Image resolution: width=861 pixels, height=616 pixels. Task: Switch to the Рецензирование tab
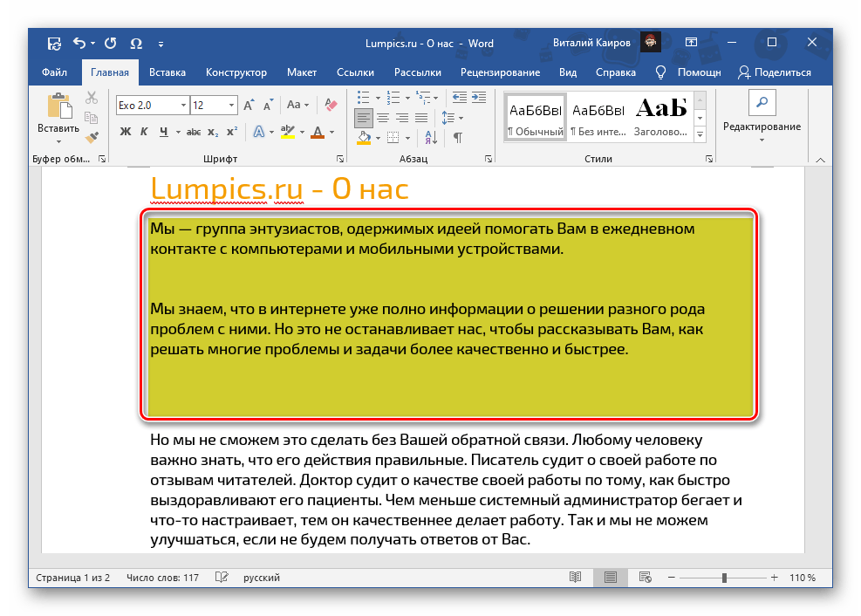point(500,72)
